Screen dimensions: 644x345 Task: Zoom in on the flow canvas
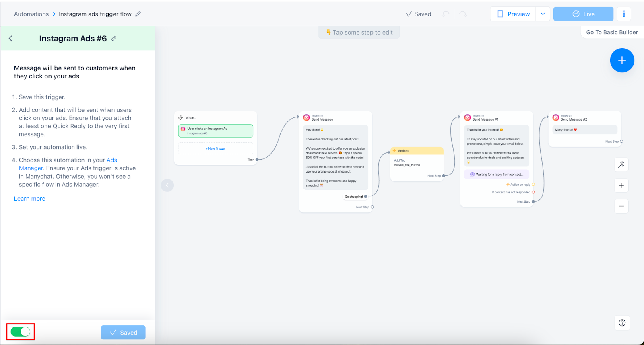coord(621,185)
